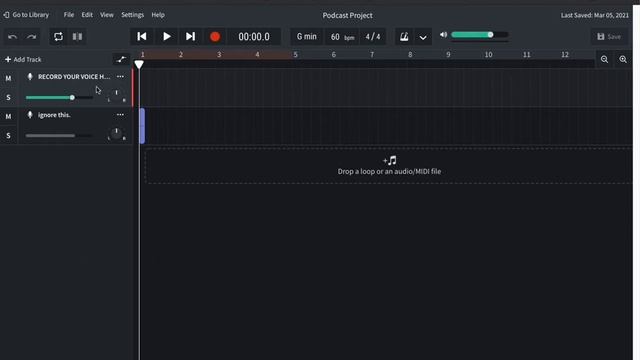The image size is (640, 360).
Task: Solo the RECORD YOUR VOICE track
Action: pyautogui.click(x=8, y=98)
